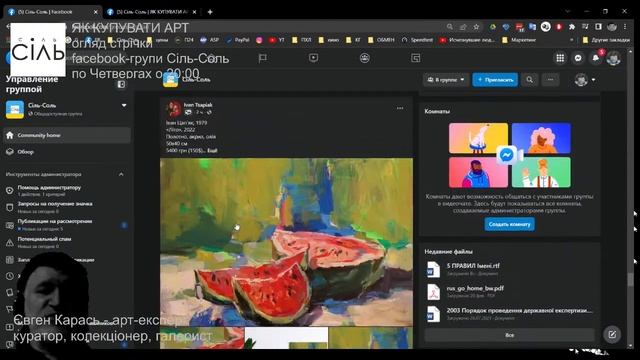Open the Facebook Gaming icon in top navigation
The height and width of the screenshot is (360, 640).
[416, 58]
